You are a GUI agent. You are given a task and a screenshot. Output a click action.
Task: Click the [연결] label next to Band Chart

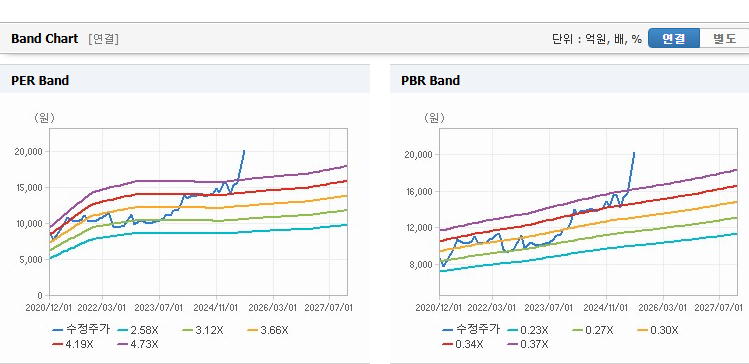[103, 39]
